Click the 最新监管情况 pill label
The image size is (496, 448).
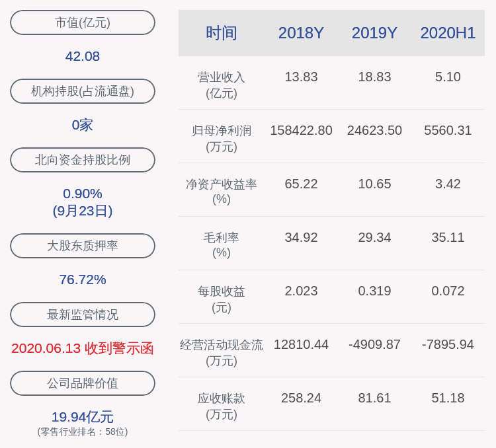click(x=83, y=315)
